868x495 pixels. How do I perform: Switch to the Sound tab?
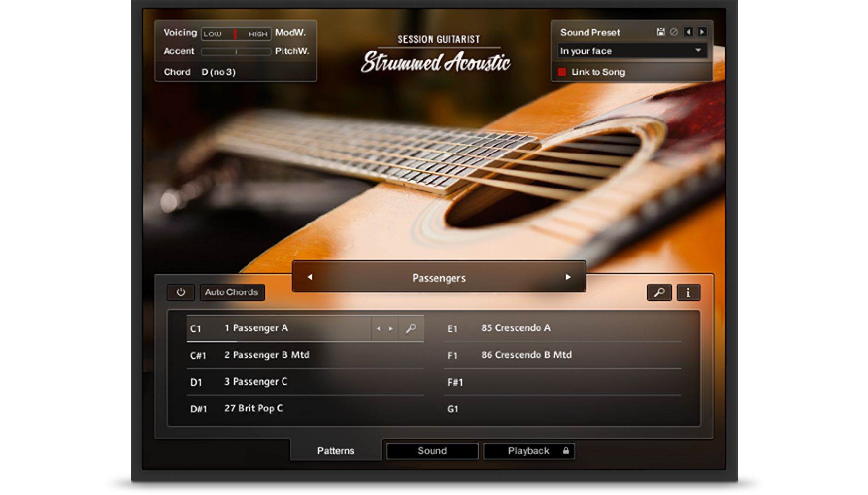point(432,451)
